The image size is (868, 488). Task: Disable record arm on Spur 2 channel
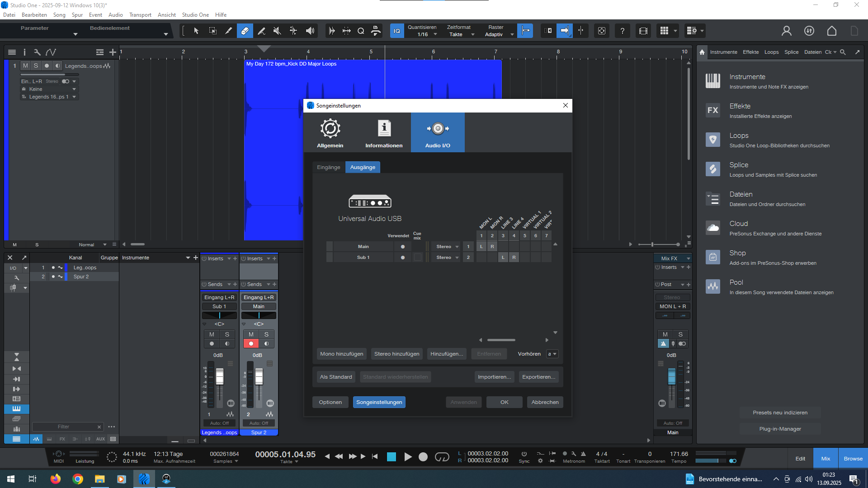click(x=251, y=344)
